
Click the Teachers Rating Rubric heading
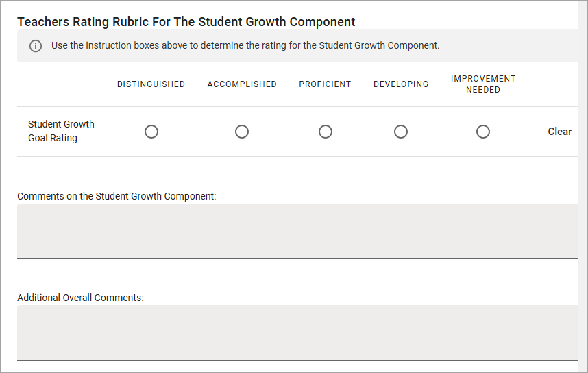tap(186, 22)
